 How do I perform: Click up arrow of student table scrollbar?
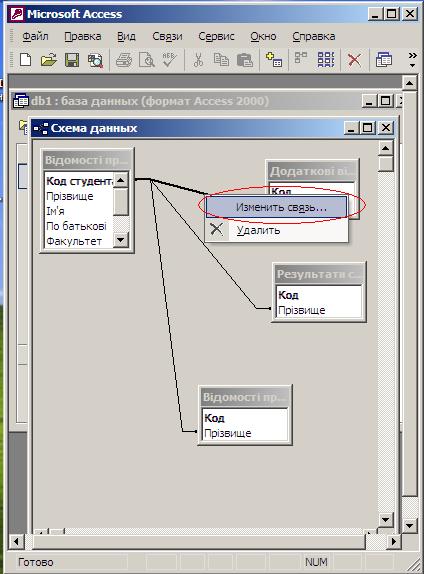[120, 180]
